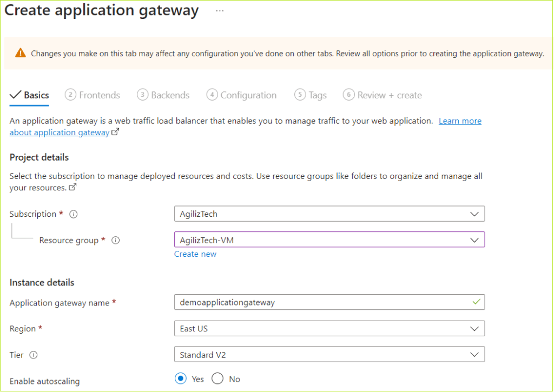This screenshot has height=392, width=554.
Task: Click the external link icon after application gateway
Action: 114,132
